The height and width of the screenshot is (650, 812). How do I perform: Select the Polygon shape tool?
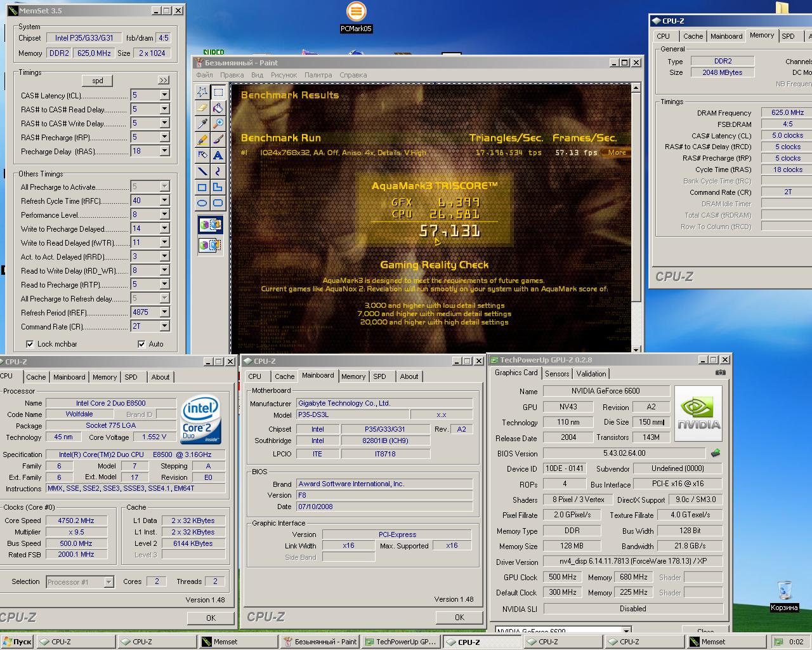coord(218,187)
